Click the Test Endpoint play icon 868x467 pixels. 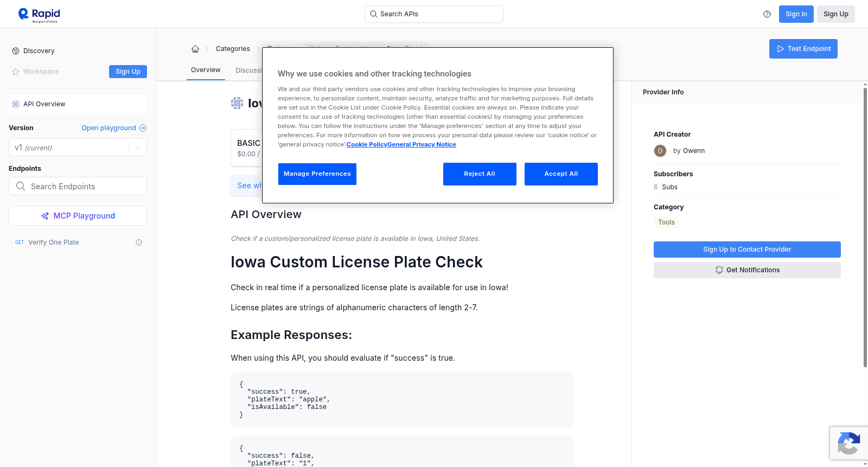pyautogui.click(x=781, y=49)
